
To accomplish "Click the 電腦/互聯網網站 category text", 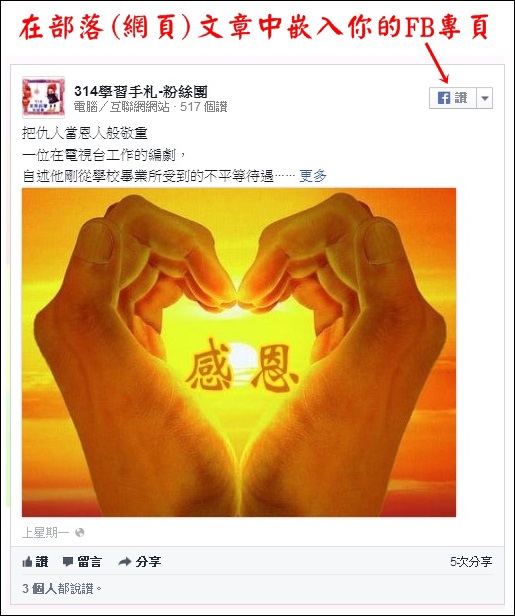I will point(121,107).
